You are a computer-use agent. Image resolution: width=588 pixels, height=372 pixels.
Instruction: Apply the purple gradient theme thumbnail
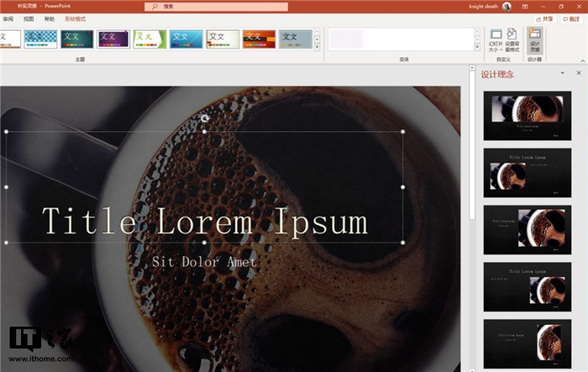[x=113, y=39]
